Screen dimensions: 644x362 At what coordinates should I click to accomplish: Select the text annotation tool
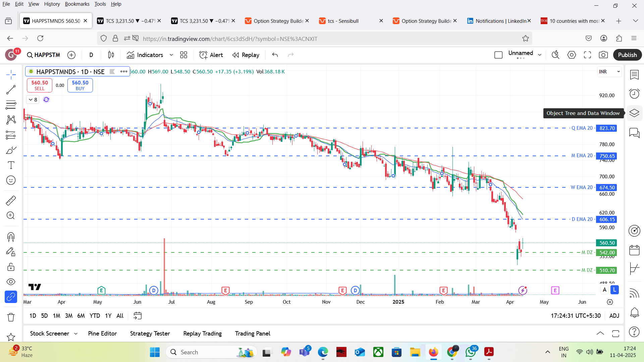(11, 165)
